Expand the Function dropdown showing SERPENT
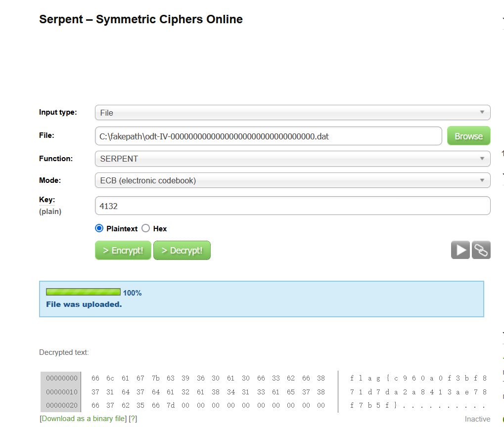The width and height of the screenshot is (504, 427). click(292, 159)
